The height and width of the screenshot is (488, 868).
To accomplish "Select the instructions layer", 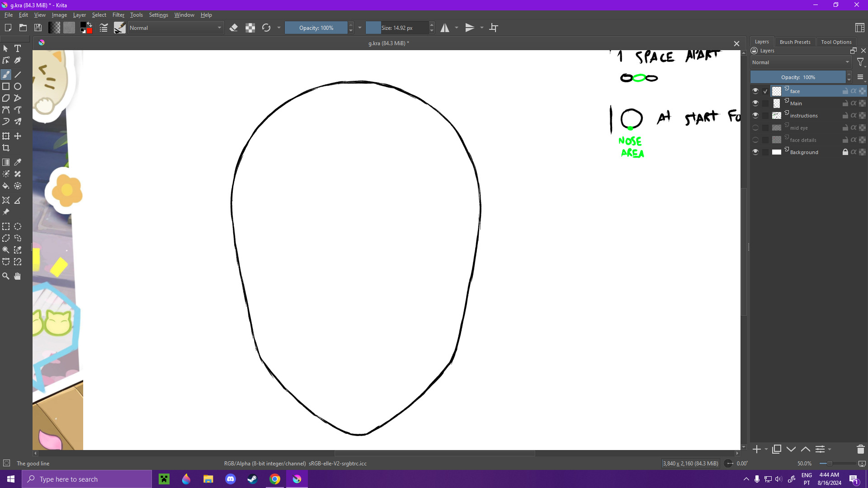I will [x=804, y=116].
